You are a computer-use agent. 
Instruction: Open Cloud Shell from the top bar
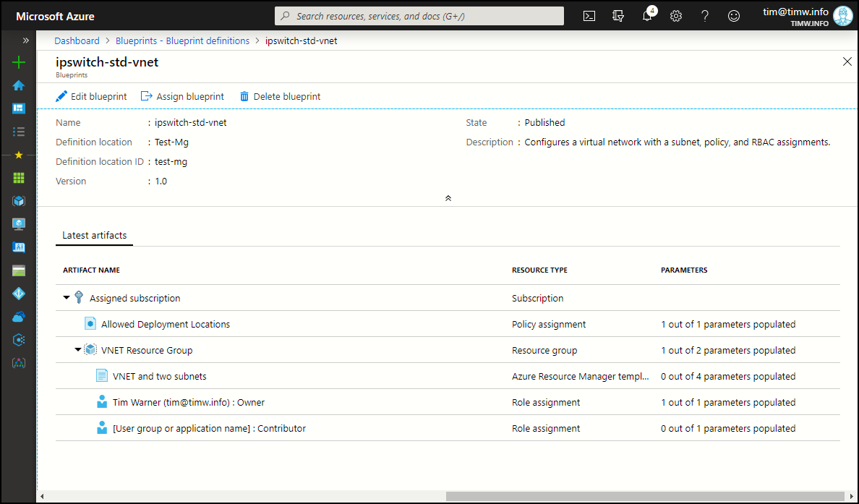click(x=589, y=16)
